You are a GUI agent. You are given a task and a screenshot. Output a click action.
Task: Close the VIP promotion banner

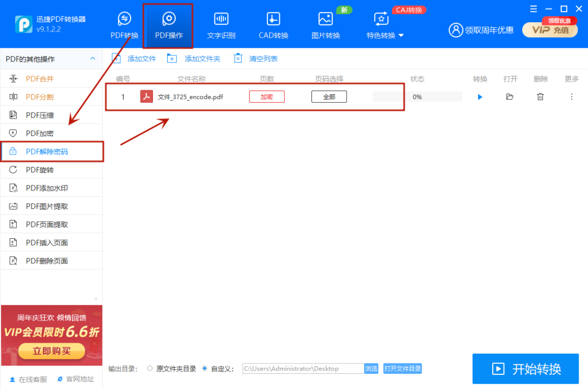click(x=96, y=299)
